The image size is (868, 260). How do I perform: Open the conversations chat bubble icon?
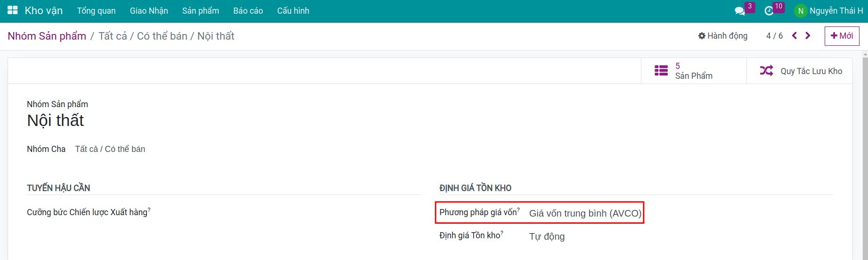pyautogui.click(x=740, y=11)
